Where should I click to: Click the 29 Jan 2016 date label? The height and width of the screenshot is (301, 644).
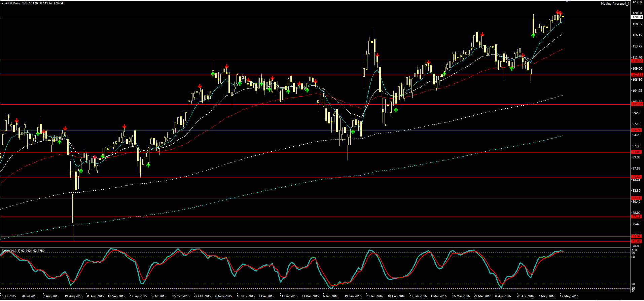point(374,296)
